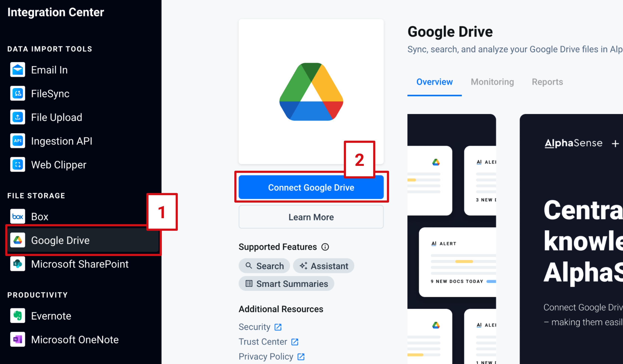Click the Additional Resources heading
623x364 pixels.
(281, 309)
